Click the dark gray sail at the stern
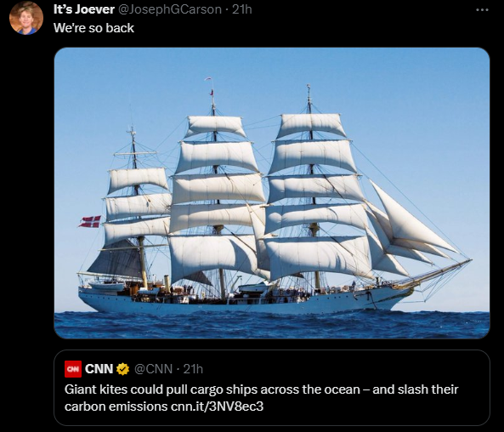 (117, 260)
